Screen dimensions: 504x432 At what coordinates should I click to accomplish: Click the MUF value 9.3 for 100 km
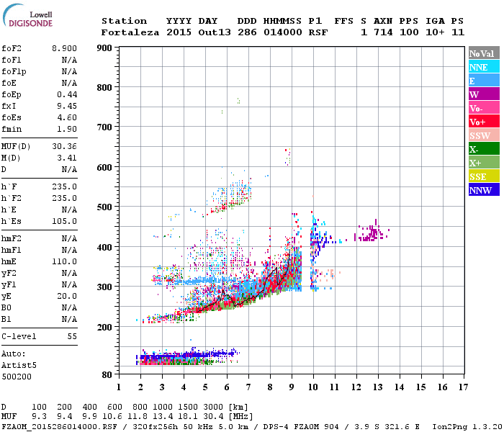(x=39, y=417)
